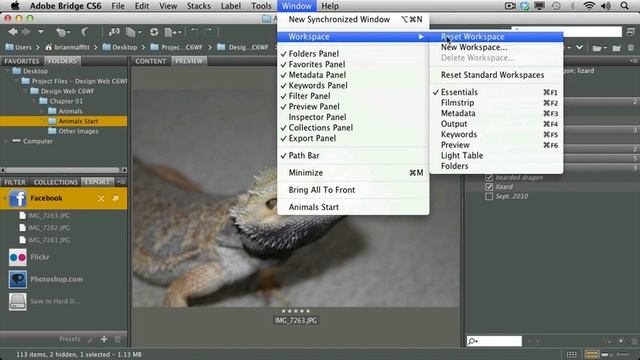
Task: Open the reveal recent file menu
Action: [63, 32]
